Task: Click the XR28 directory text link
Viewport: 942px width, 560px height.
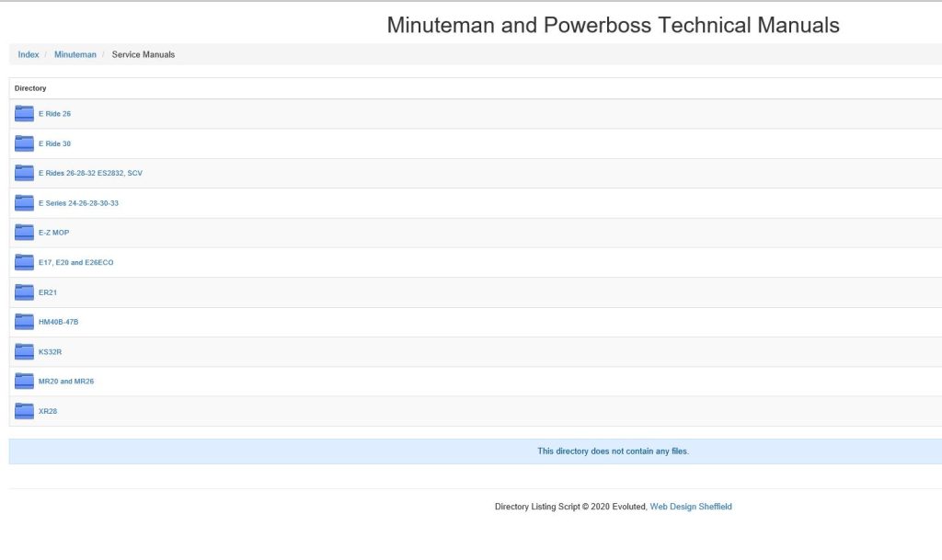Action: [x=48, y=411]
